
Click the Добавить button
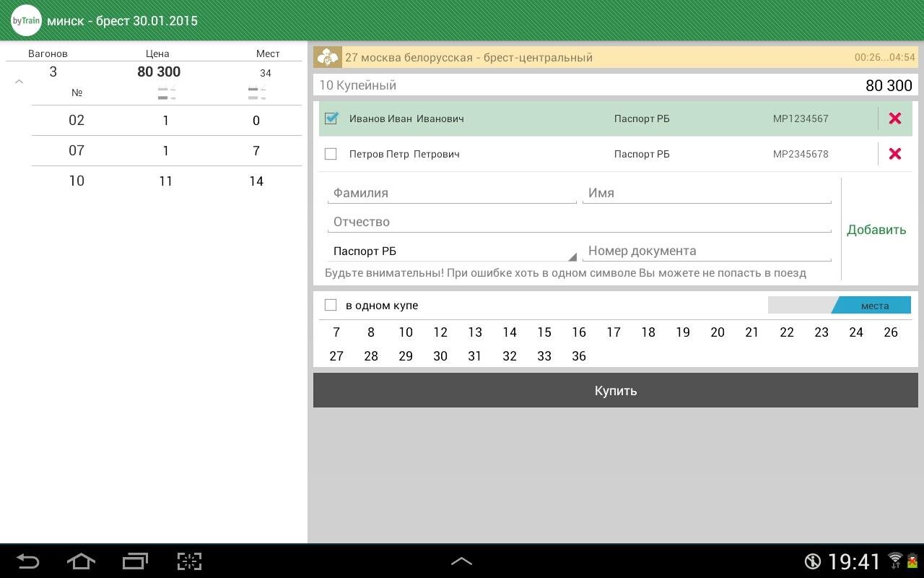pyautogui.click(x=876, y=230)
